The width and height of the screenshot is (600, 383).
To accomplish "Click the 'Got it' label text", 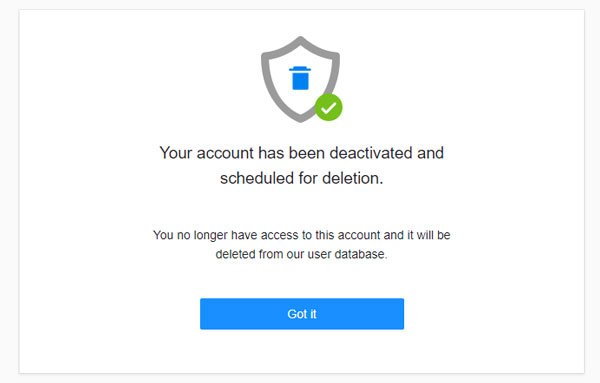I will pyautogui.click(x=302, y=314).
